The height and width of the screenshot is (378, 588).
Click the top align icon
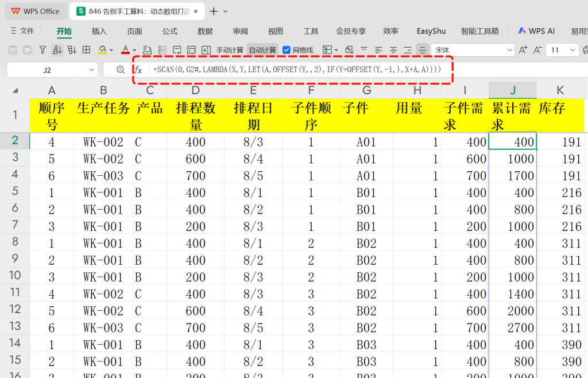click(363, 50)
